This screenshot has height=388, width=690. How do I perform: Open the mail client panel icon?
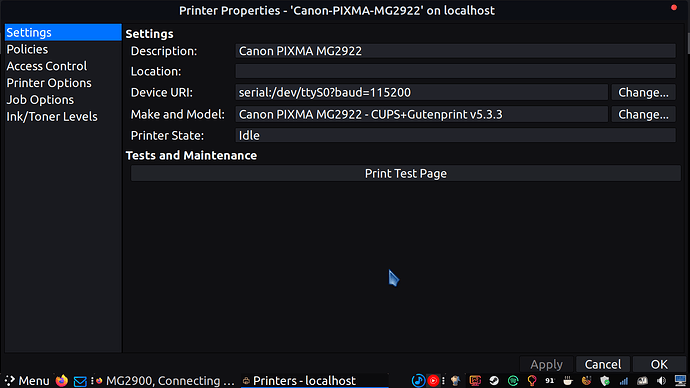(x=80, y=381)
